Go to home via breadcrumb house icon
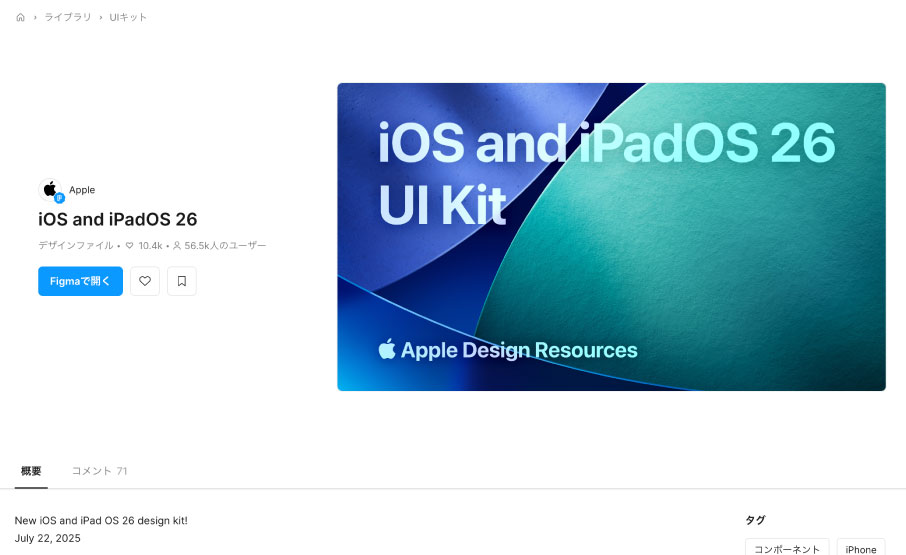The image size is (906, 555). tap(20, 17)
